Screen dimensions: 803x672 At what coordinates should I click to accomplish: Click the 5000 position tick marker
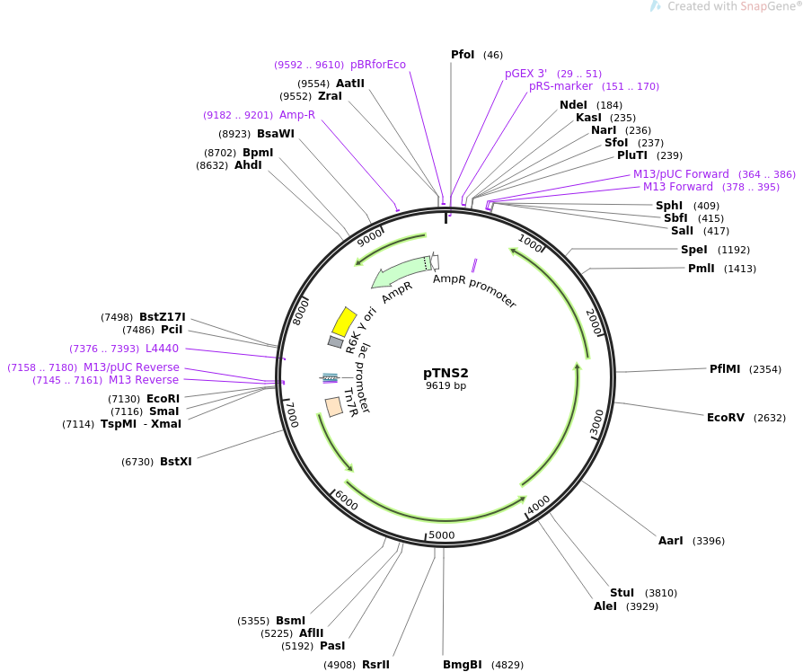[x=441, y=535]
